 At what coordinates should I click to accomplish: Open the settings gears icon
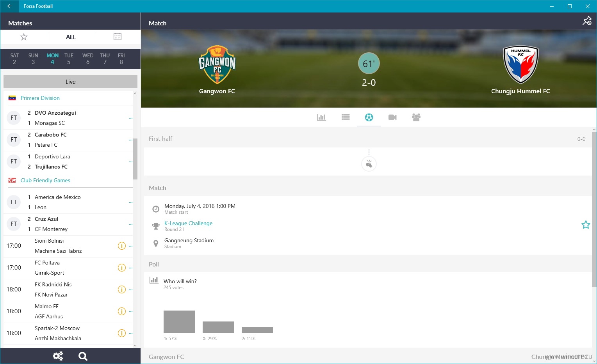[x=58, y=356]
